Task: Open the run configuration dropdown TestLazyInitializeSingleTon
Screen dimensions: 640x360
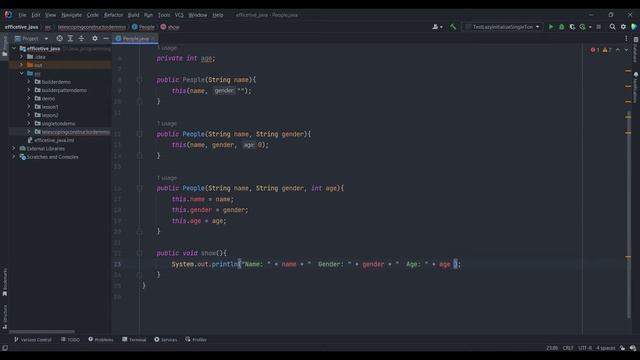Action: pos(502,27)
